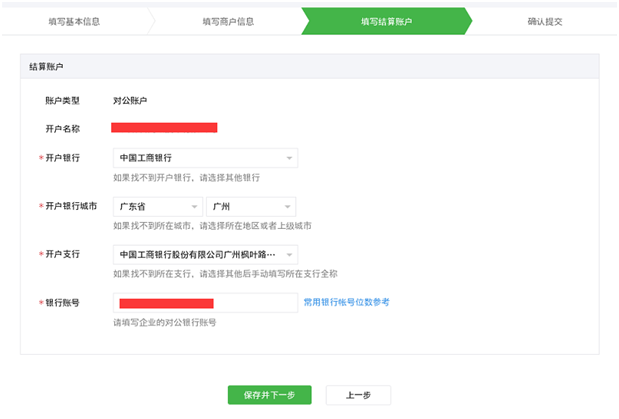Screen dimensions: 619x419
Task: Click the 对公账户 account type value
Action: pyautogui.click(x=133, y=101)
